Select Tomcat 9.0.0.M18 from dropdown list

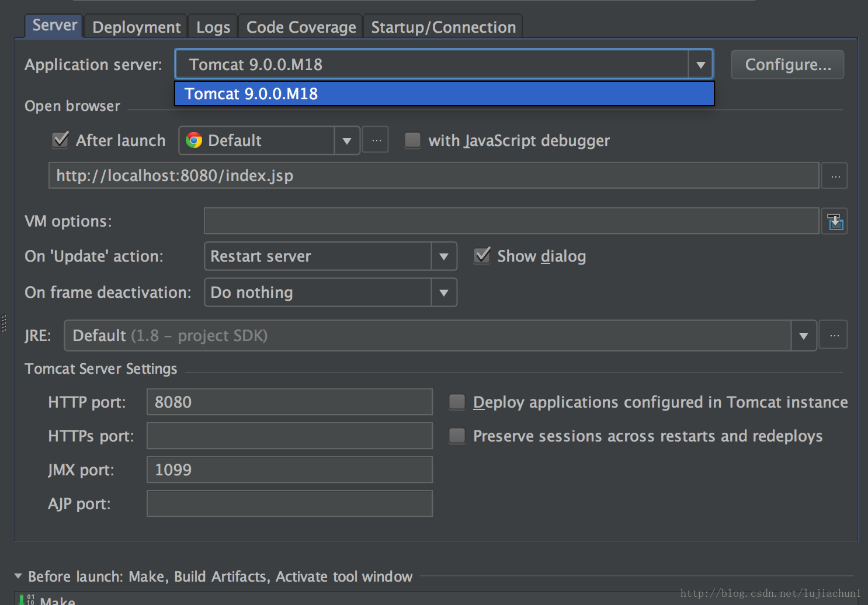444,93
